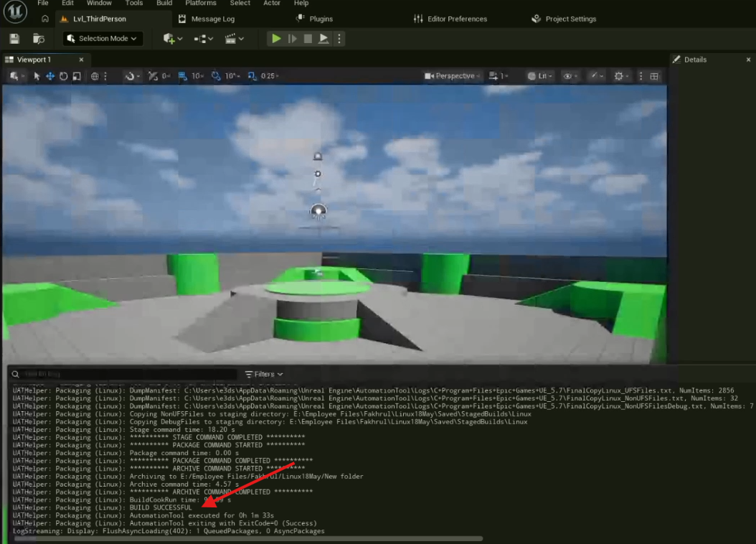Toggle scale snapping
Viewport: 756px width, 544px height.
(x=252, y=76)
